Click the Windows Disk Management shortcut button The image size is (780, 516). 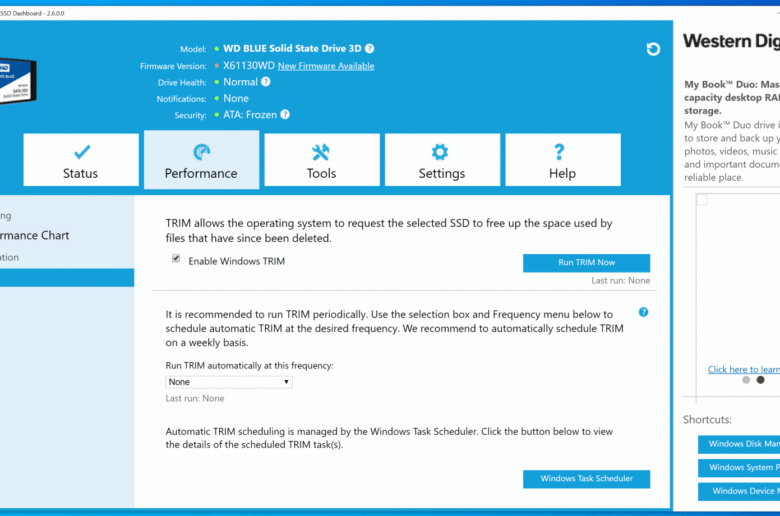point(739,444)
